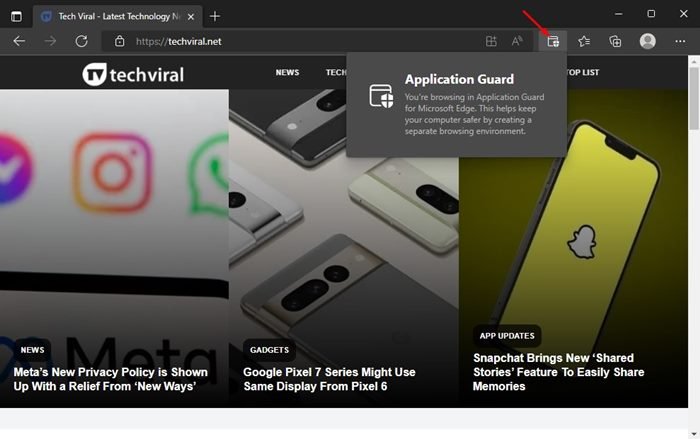This screenshot has width=700, height=439.
Task: Go back with the back arrow
Action: [x=19, y=42]
